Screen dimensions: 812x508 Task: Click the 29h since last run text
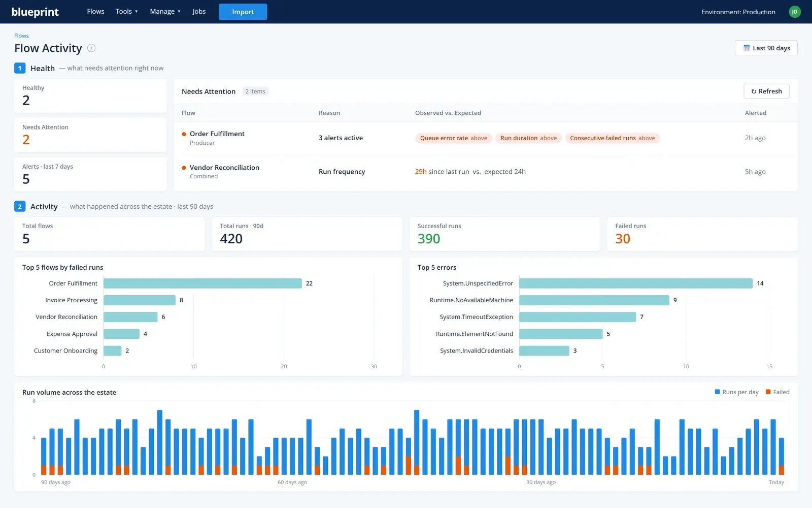coord(442,172)
